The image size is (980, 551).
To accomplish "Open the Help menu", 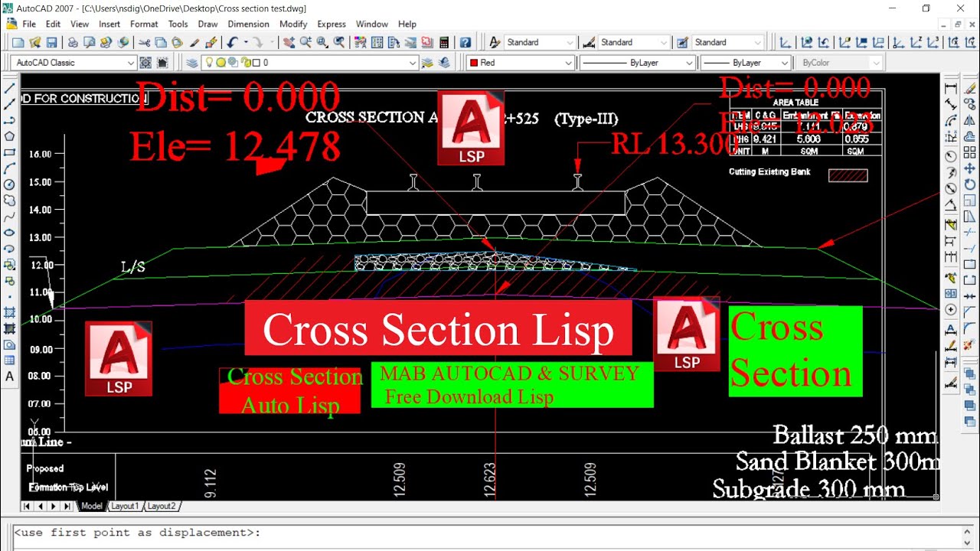I will [407, 24].
